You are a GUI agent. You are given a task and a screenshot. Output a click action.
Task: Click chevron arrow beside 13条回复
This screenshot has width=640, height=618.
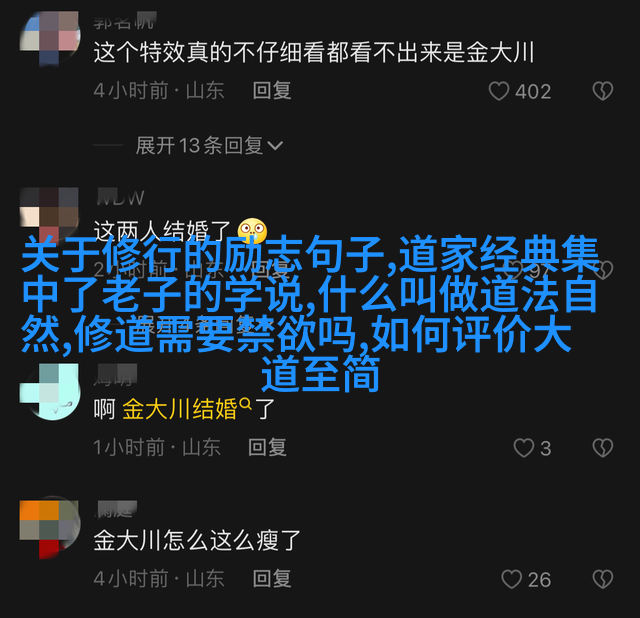click(x=275, y=146)
